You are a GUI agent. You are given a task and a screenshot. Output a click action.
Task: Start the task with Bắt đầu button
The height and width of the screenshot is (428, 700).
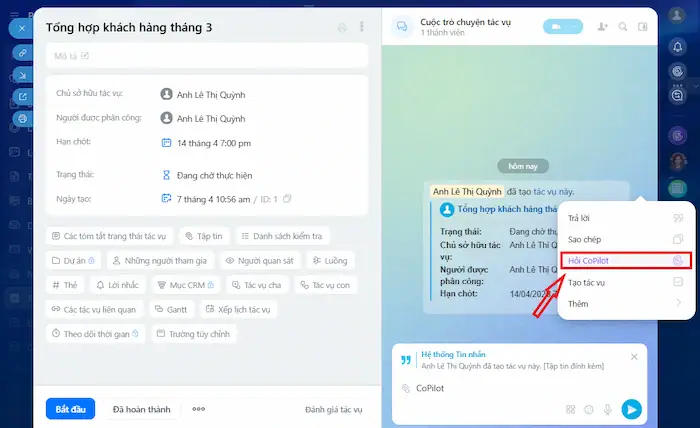tap(71, 409)
